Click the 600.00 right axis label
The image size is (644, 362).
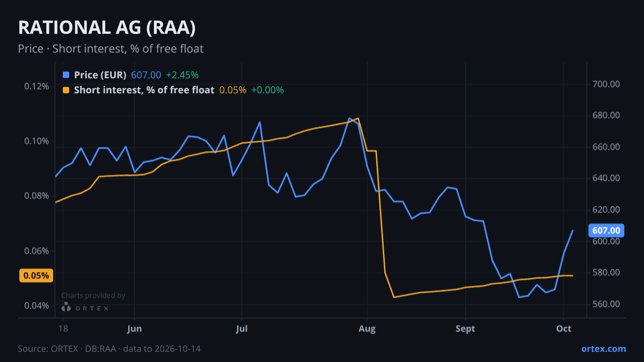606,241
